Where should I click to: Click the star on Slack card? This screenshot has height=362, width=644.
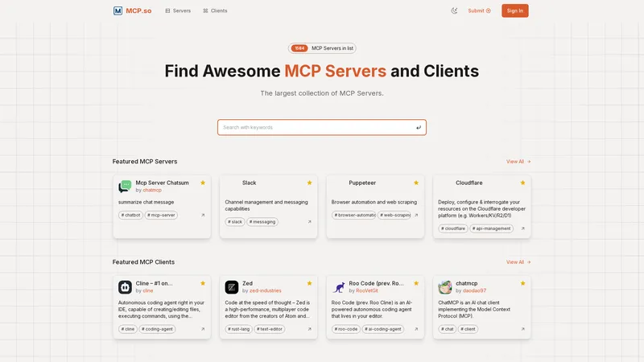point(310,183)
